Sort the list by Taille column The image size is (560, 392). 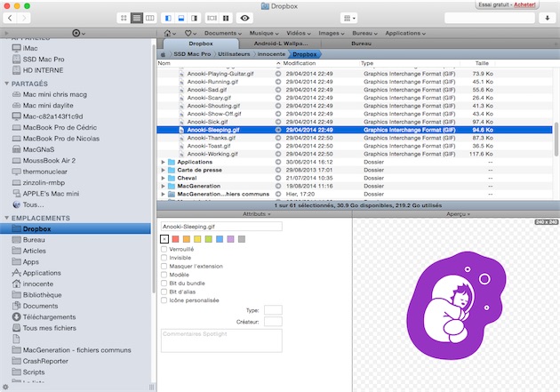[x=482, y=63]
